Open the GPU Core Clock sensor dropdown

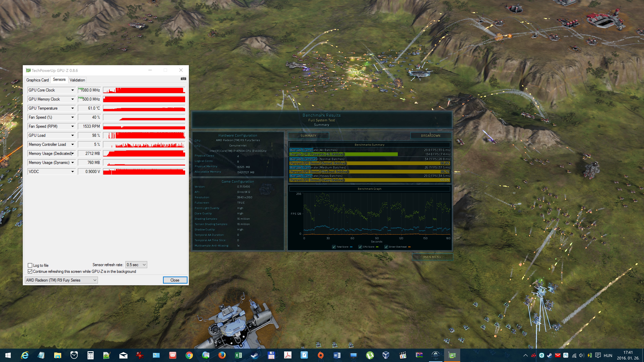pyautogui.click(x=72, y=90)
